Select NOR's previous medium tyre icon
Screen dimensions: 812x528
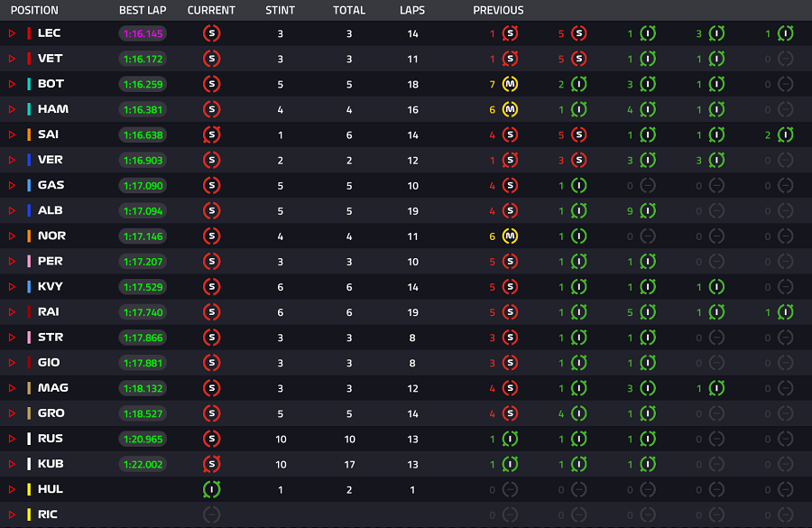point(510,236)
